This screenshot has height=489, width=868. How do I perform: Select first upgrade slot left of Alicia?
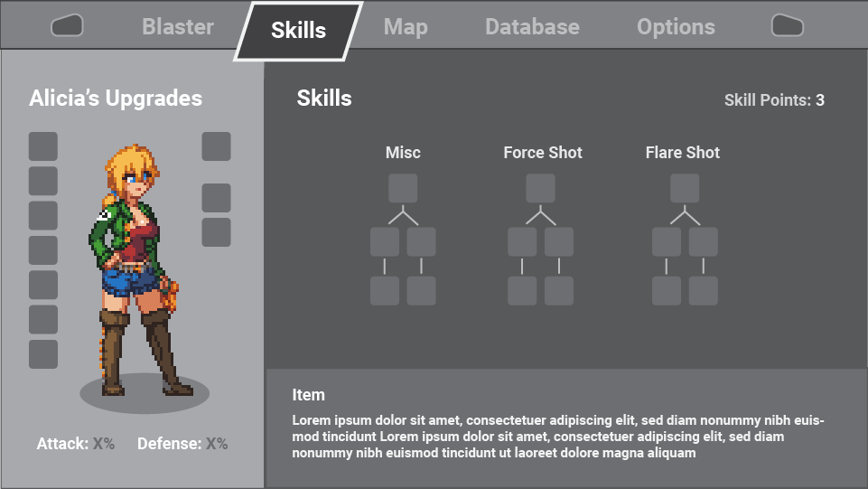tap(43, 146)
